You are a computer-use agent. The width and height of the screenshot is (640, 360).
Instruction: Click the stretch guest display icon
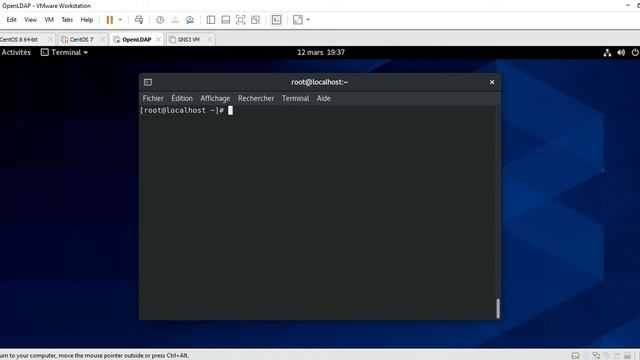point(298,20)
